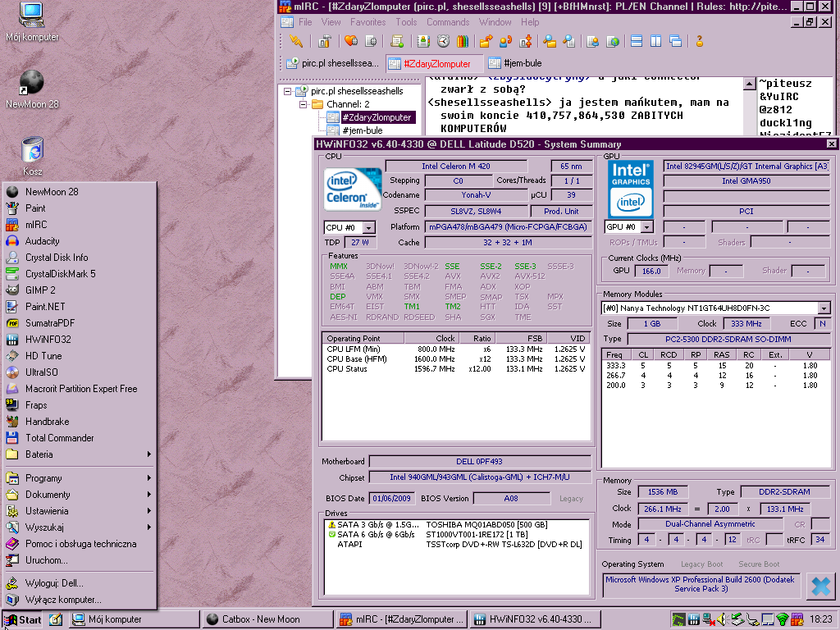This screenshot has height=630, width=840.
Task: Cascade the mIRC windows
Action: point(676,41)
